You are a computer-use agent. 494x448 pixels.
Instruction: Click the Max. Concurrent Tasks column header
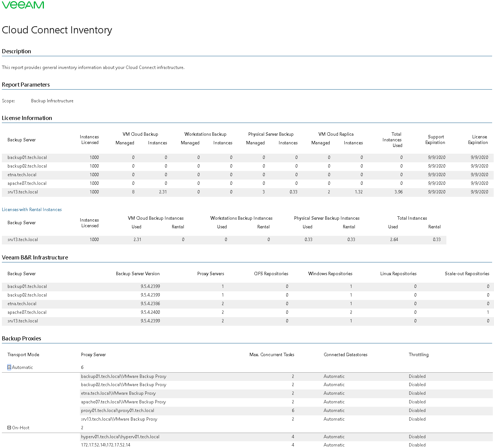pyautogui.click(x=272, y=355)
